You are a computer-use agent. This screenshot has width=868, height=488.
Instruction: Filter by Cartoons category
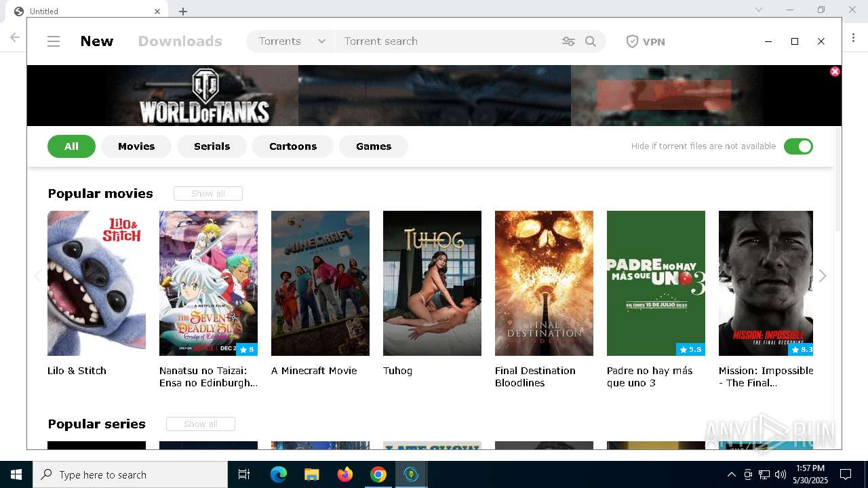pos(293,146)
